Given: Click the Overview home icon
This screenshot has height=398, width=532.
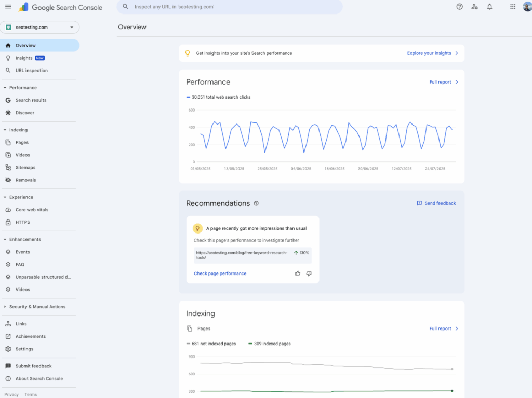Looking at the screenshot, I should point(8,46).
